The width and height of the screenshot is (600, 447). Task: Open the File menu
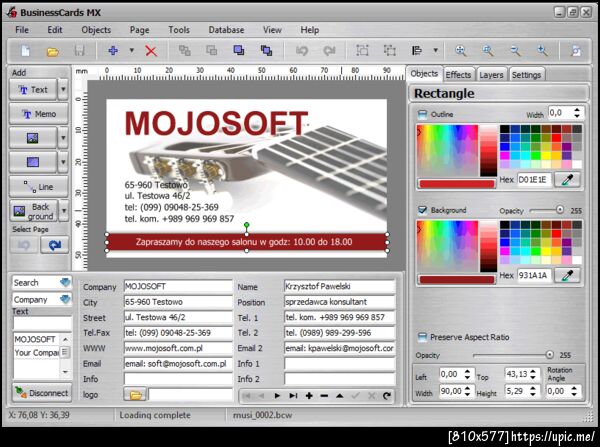tap(22, 30)
